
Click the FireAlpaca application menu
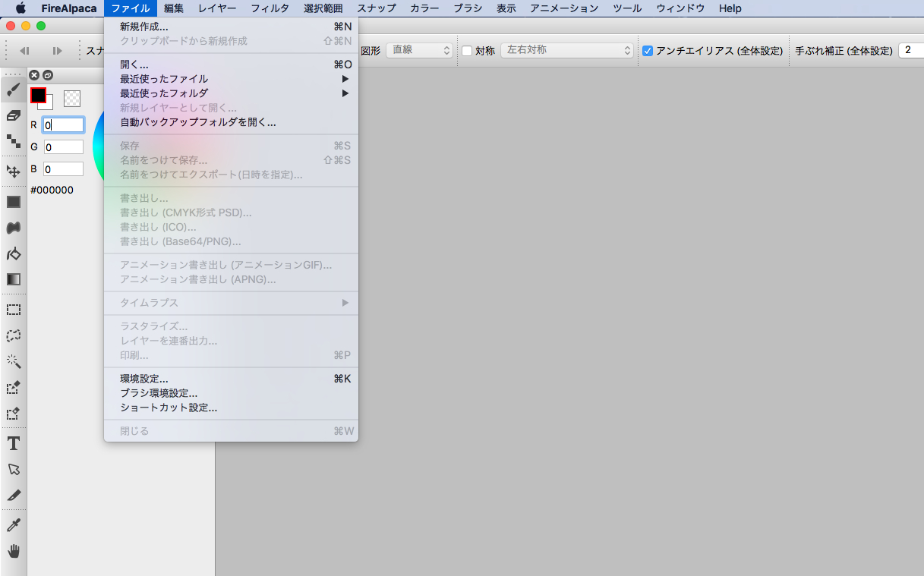[x=69, y=8]
